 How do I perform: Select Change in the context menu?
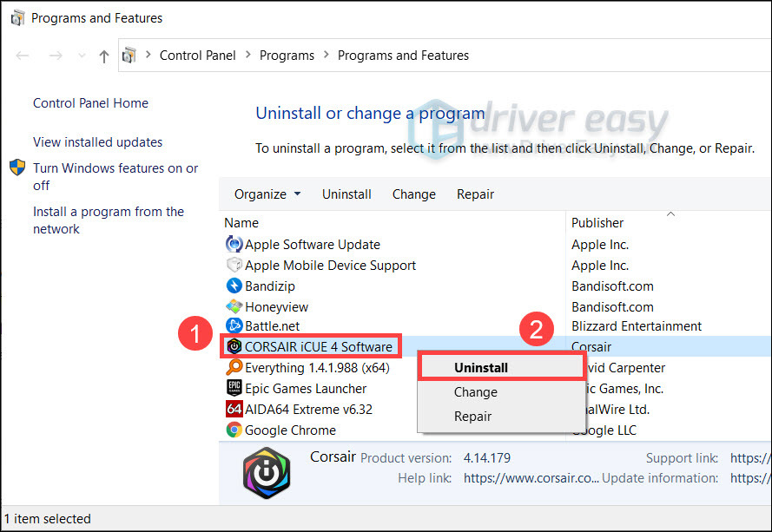coord(475,392)
